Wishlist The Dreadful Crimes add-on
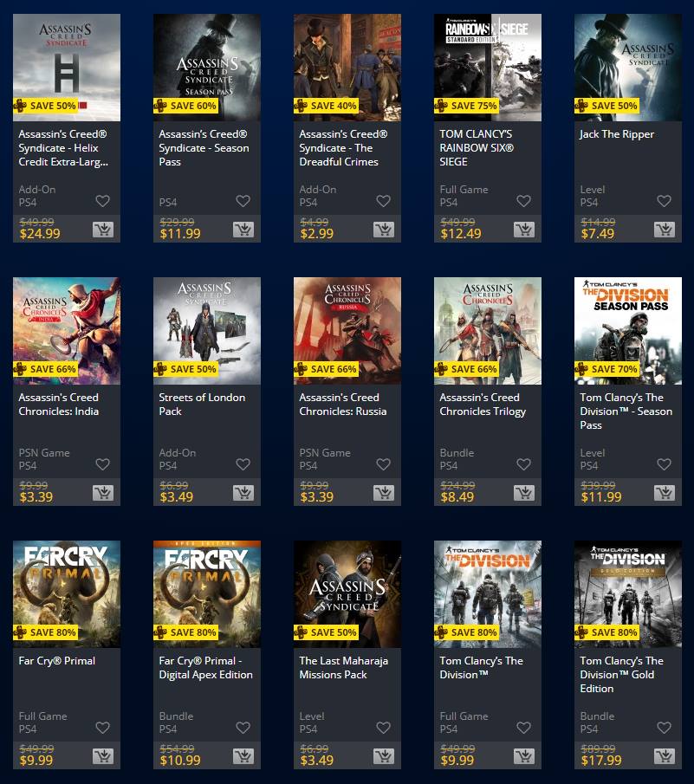The height and width of the screenshot is (784, 694). 384,201
